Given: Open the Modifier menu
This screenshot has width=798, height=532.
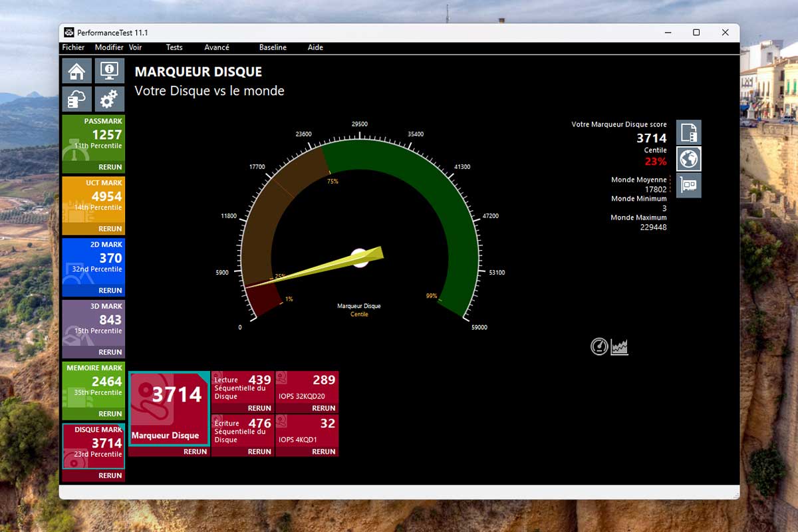Looking at the screenshot, I should tap(109, 47).
